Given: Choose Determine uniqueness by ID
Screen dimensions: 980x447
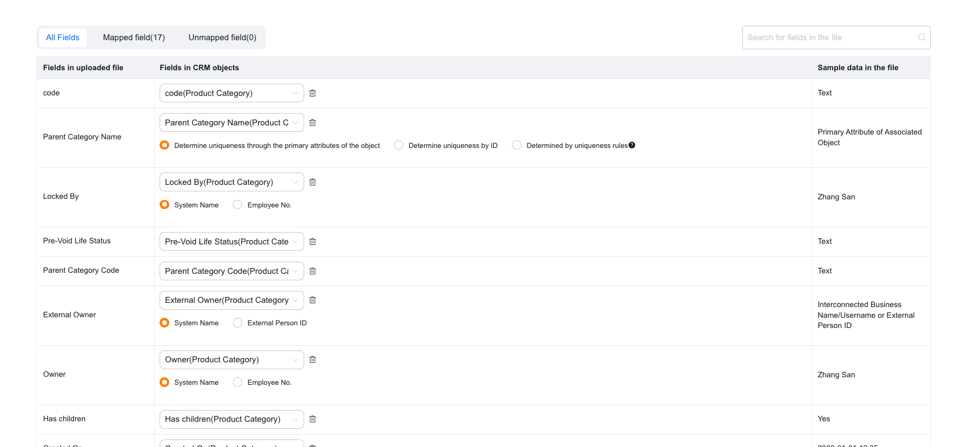Looking at the screenshot, I should point(399,145).
